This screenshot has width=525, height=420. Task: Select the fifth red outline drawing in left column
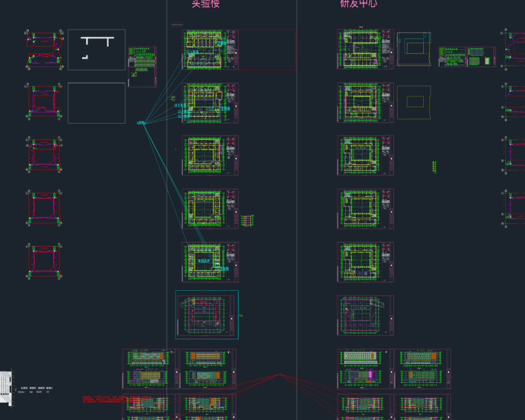point(44,261)
